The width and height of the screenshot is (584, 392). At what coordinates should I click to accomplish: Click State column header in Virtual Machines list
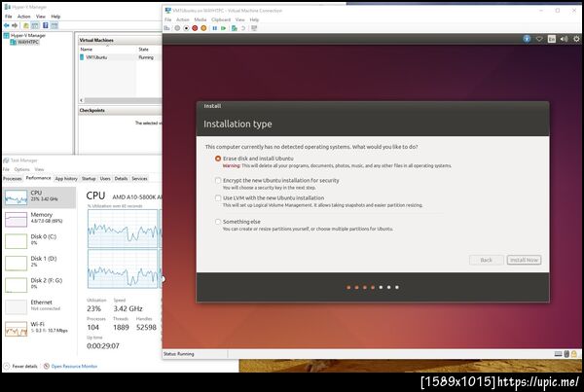click(143, 50)
